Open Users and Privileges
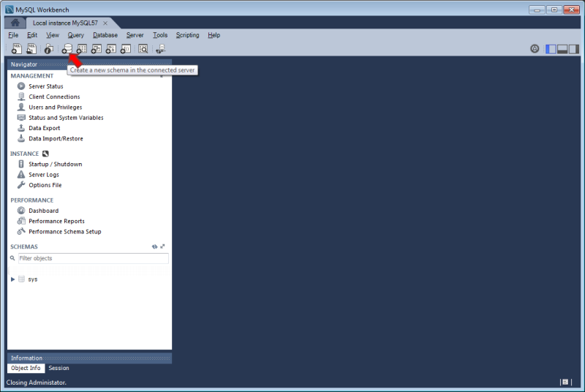This screenshot has height=392, width=585. (x=56, y=107)
